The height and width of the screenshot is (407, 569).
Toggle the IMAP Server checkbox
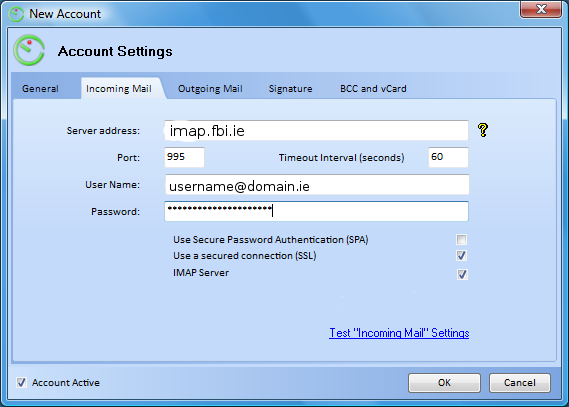tap(462, 274)
